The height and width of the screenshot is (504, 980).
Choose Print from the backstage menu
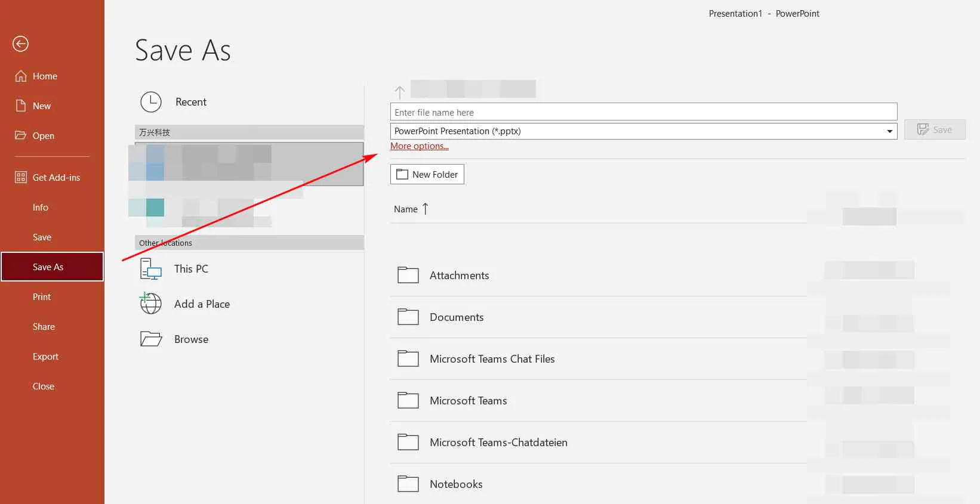[42, 296]
